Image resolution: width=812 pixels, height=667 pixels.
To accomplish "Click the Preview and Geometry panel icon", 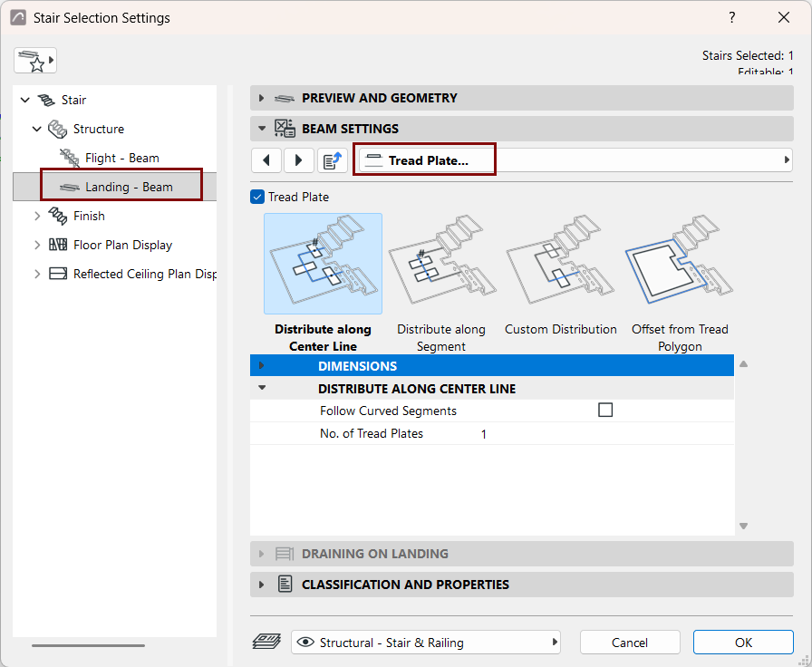I will [x=285, y=99].
